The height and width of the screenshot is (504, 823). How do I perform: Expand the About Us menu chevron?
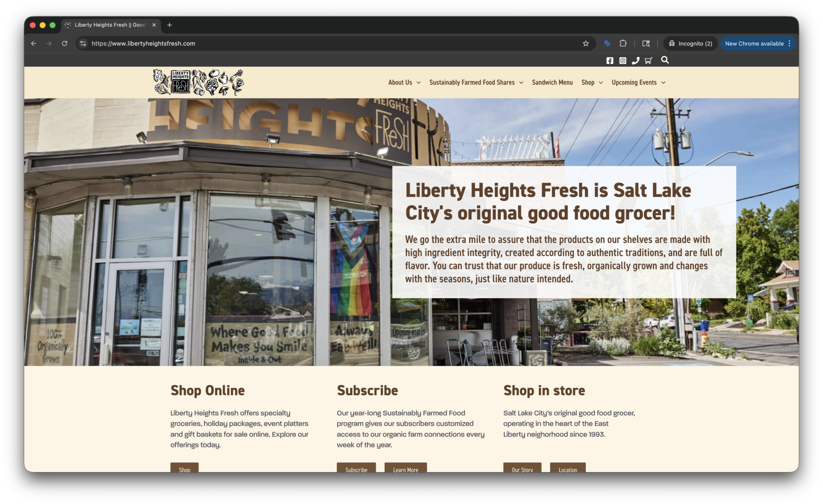(x=418, y=83)
